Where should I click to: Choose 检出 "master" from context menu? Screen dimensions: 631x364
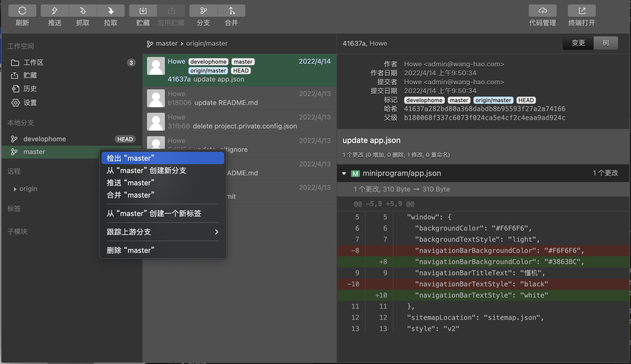click(x=163, y=158)
